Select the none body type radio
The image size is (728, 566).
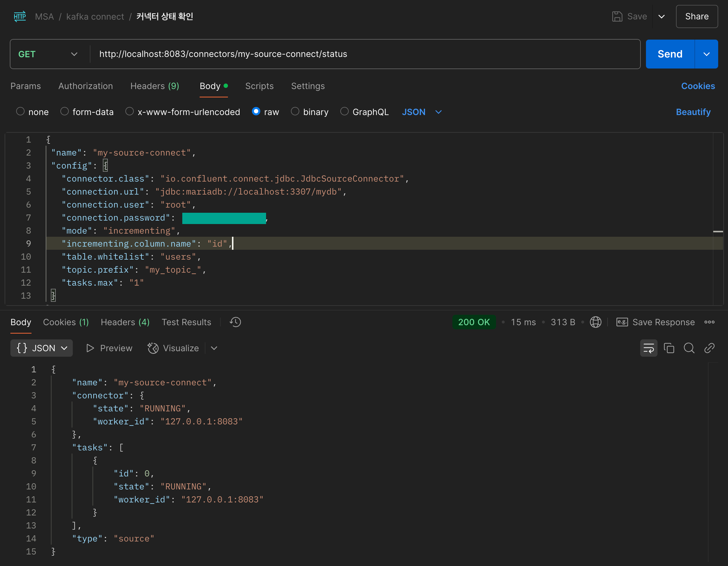point(20,111)
